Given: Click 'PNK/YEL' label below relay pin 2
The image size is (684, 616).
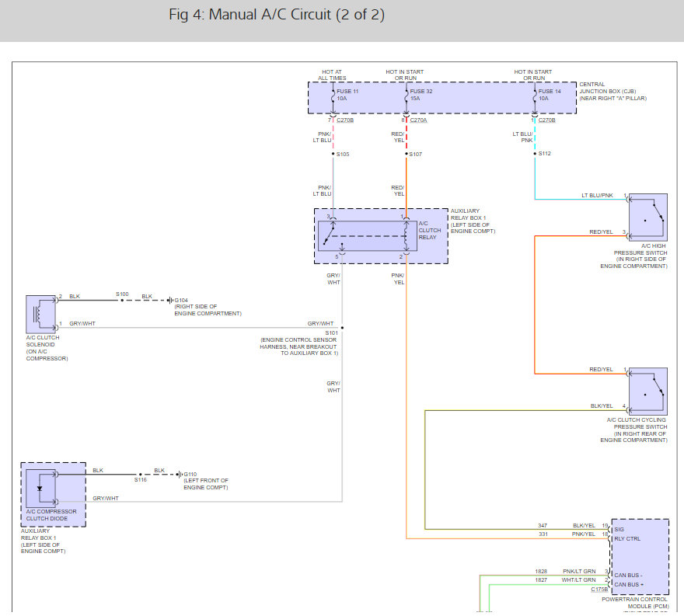Looking at the screenshot, I should pyautogui.click(x=398, y=279).
